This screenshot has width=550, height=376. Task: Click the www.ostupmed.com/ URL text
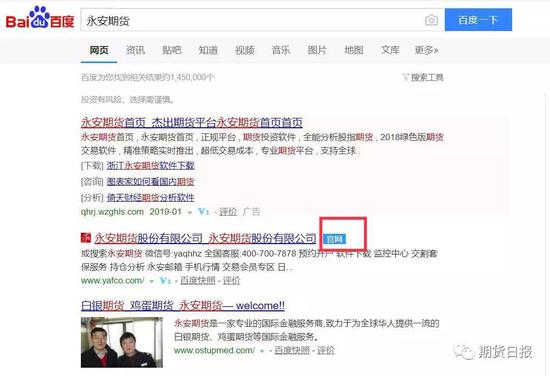point(214,350)
